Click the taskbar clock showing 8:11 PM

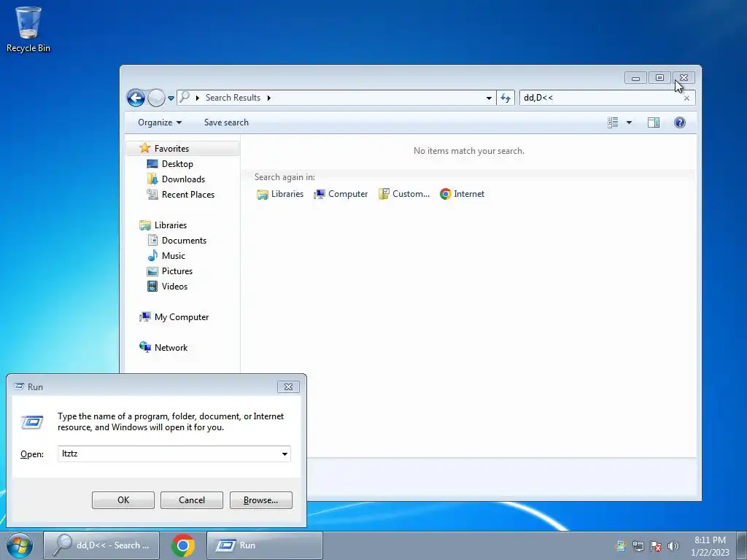710,545
